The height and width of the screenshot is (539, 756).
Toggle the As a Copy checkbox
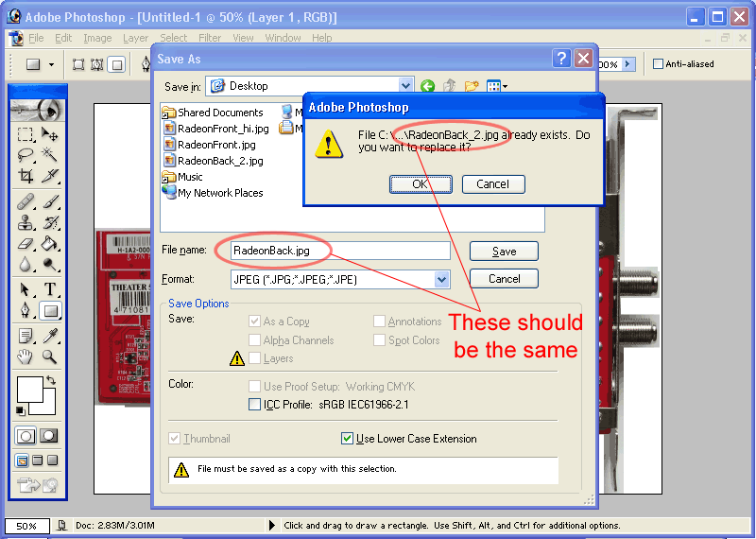point(254,321)
